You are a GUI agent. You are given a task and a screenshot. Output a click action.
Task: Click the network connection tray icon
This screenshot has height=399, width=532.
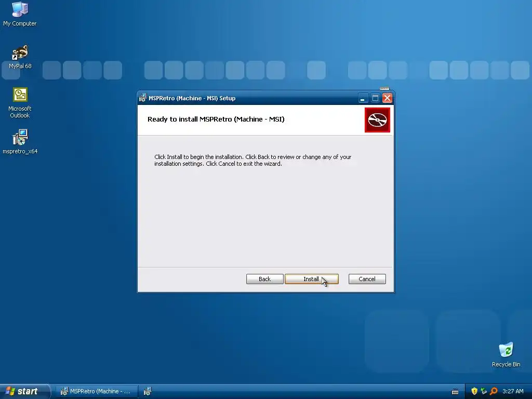tap(484, 391)
